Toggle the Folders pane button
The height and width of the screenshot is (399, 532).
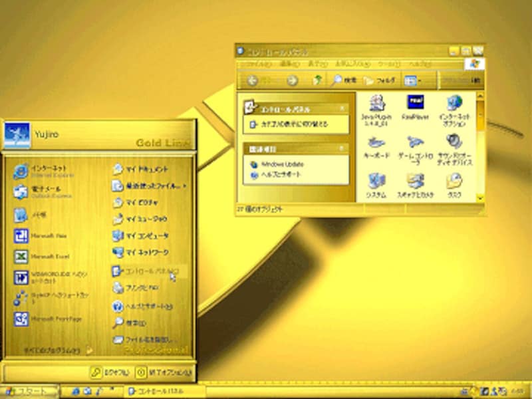pos(380,80)
